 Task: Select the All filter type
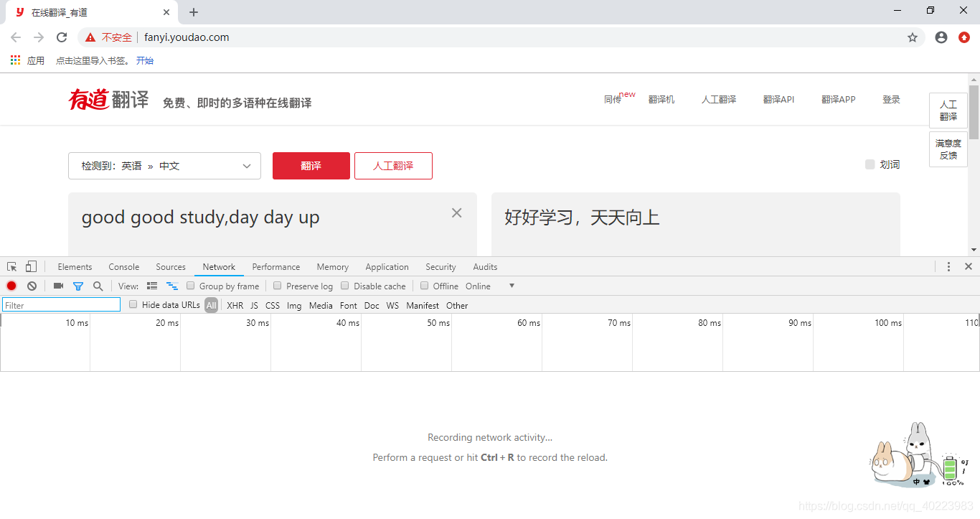[211, 305]
